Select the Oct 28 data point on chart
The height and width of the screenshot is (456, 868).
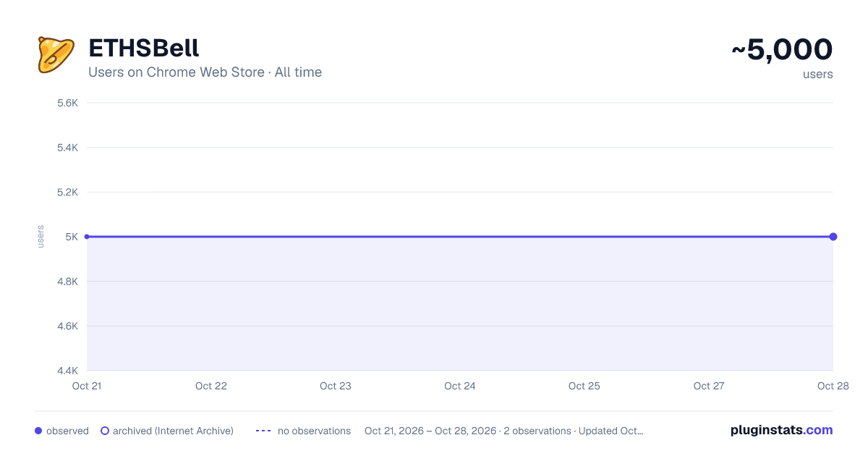[833, 237]
